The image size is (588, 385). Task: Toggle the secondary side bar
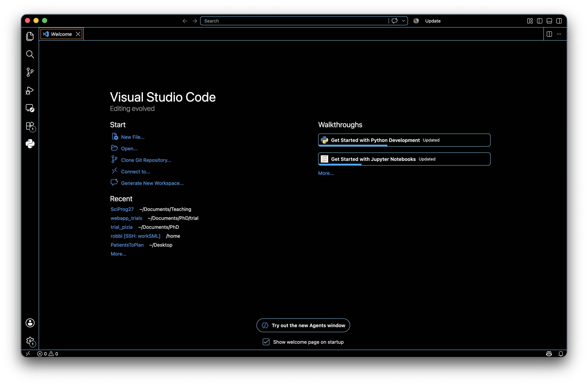tap(559, 21)
